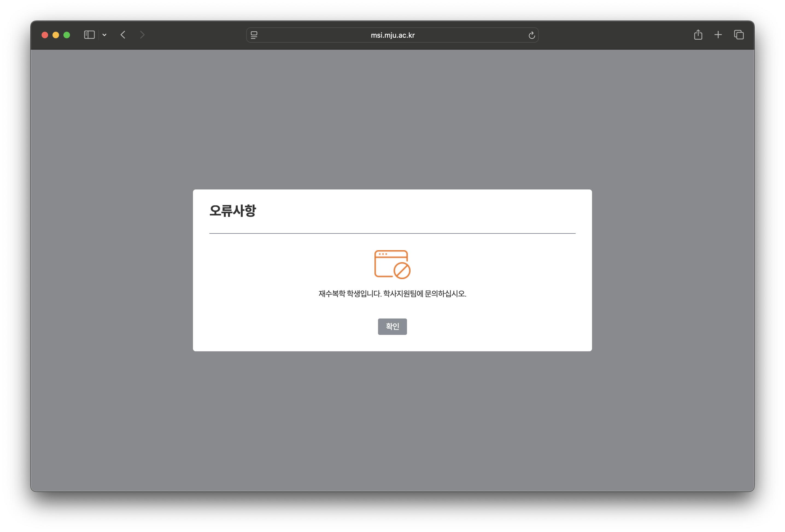
Task: Show tab overview icon
Action: [x=739, y=34]
